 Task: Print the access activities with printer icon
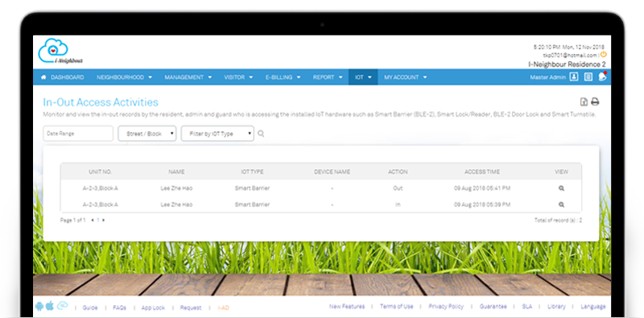pos(595,102)
